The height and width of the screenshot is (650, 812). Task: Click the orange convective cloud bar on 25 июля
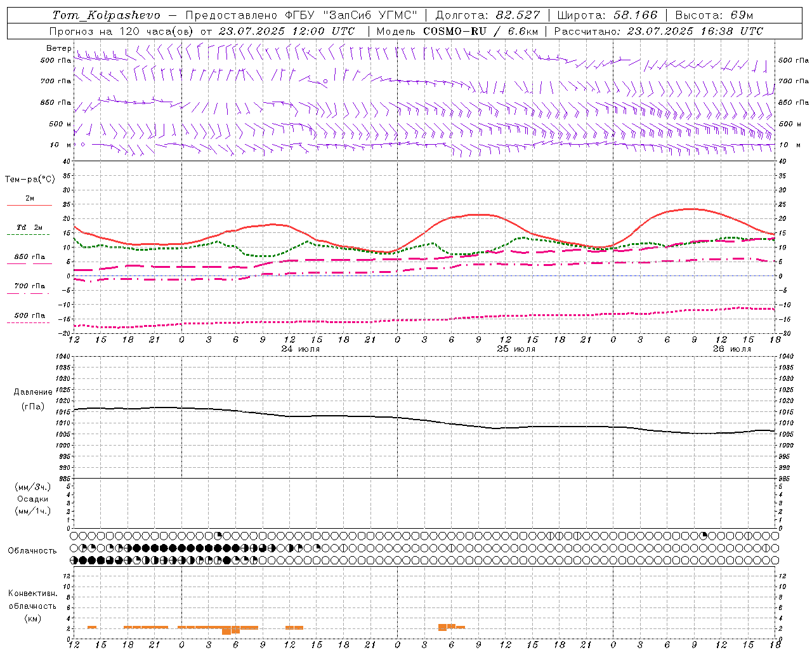click(451, 627)
